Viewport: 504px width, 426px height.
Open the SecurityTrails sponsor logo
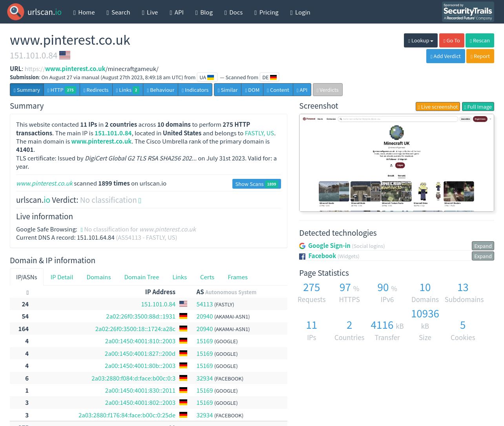pyautogui.click(x=468, y=12)
